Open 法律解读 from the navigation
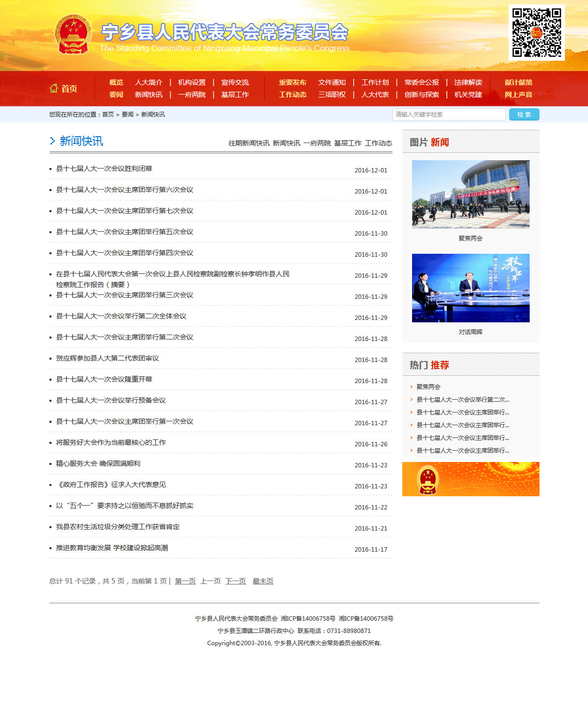The height and width of the screenshot is (703, 588). (x=468, y=82)
